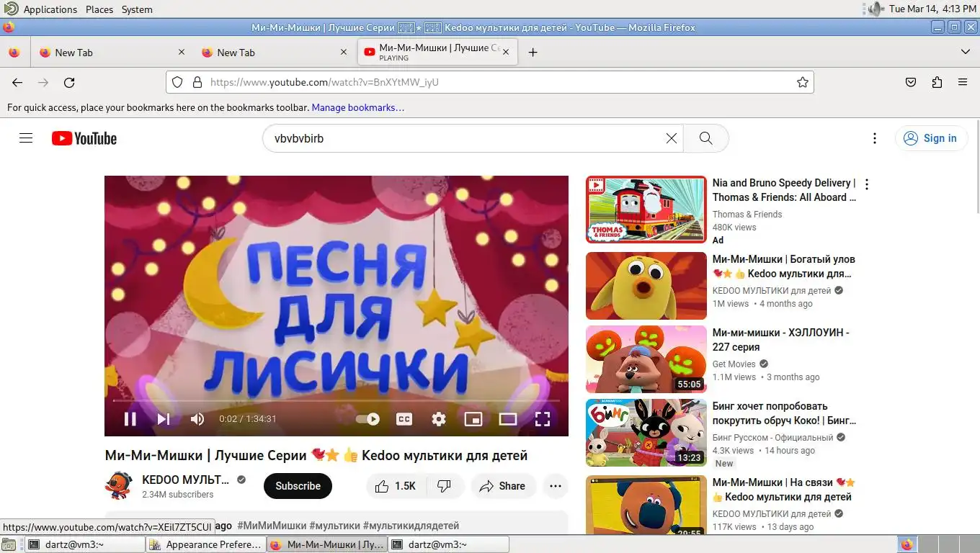Open the Бинг hula hoop video thumbnail
This screenshot has height=553, width=980.
(x=646, y=433)
